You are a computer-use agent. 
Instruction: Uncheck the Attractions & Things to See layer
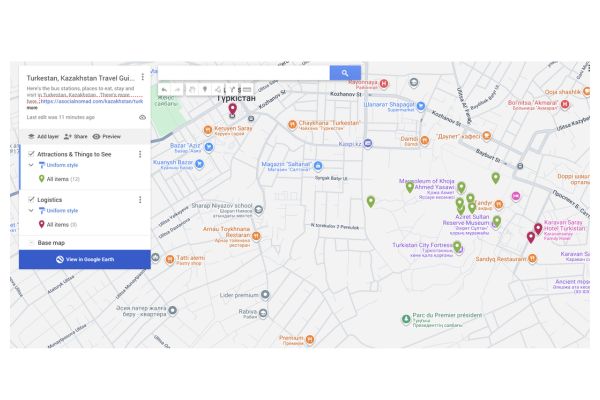31,154
